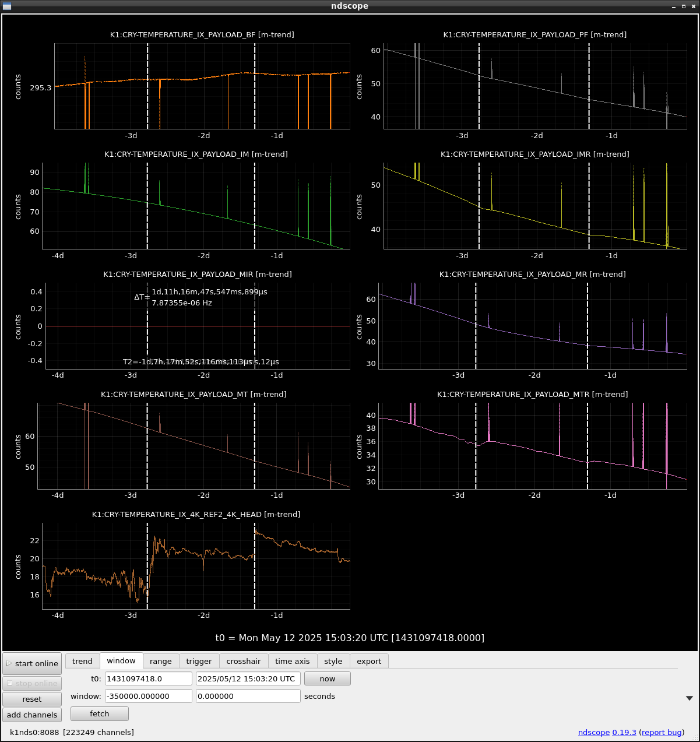Click the K1:CRY-TEMPERATURE_IX_PAYLOAD_MR plot title

tap(533, 275)
